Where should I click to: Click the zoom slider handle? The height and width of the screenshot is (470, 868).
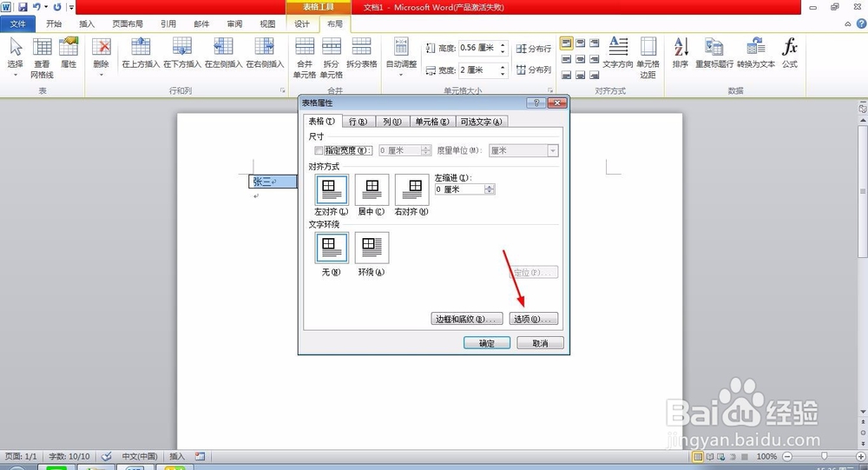[825, 456]
